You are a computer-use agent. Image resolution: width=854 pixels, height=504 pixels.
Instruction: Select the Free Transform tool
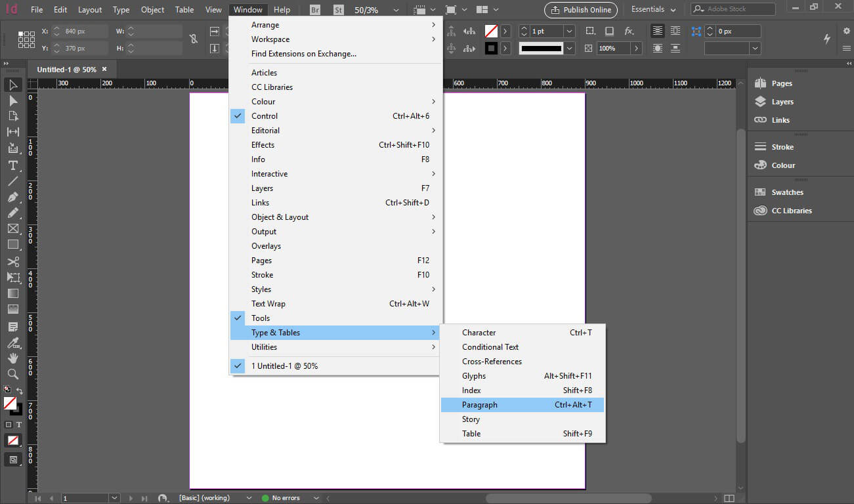coord(13,278)
